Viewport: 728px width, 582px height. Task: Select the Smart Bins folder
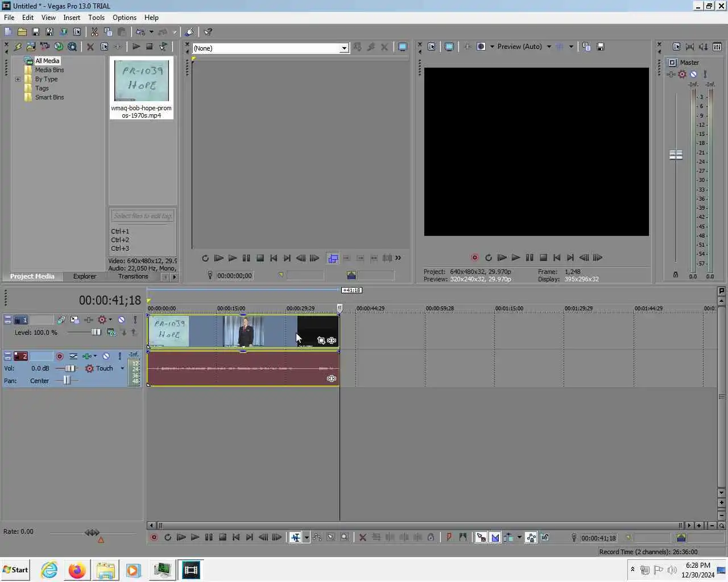pyautogui.click(x=49, y=97)
